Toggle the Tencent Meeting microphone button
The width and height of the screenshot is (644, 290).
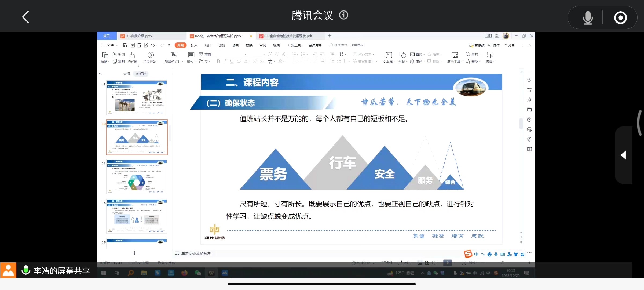coord(588,18)
